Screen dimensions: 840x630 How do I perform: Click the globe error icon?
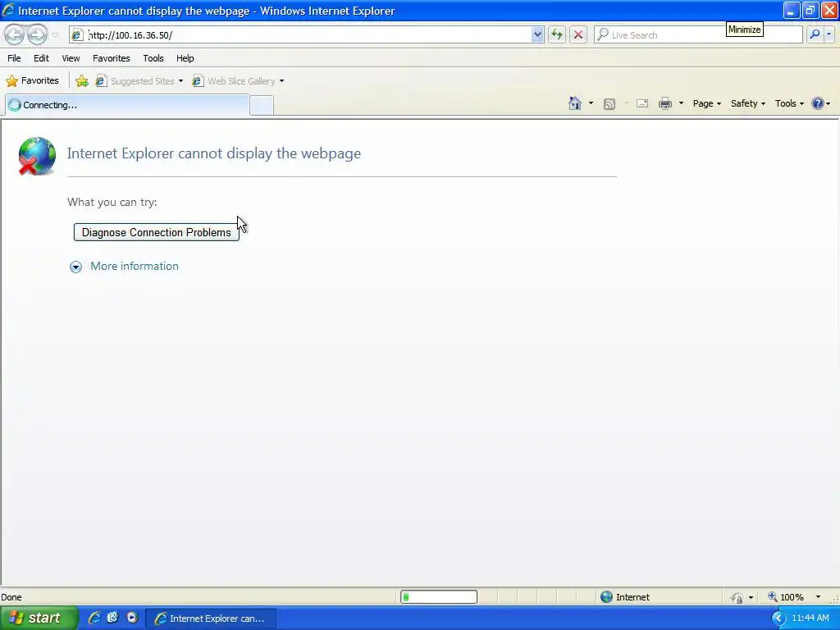(36, 156)
